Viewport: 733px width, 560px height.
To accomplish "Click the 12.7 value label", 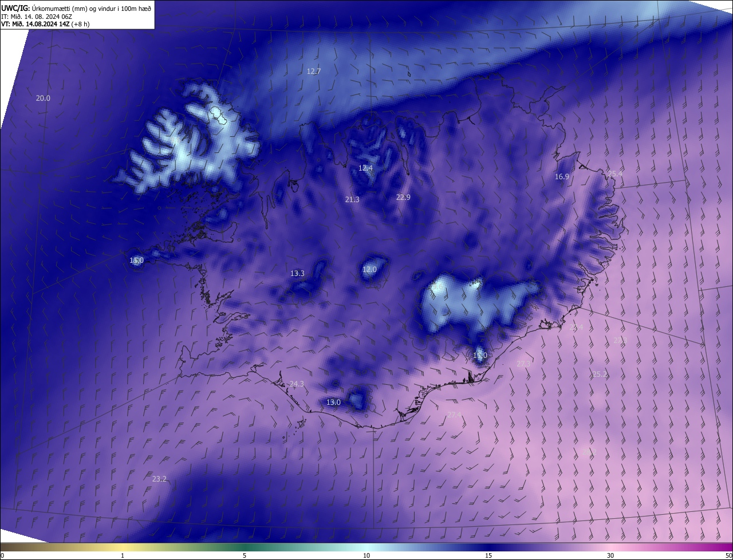I will (x=314, y=71).
